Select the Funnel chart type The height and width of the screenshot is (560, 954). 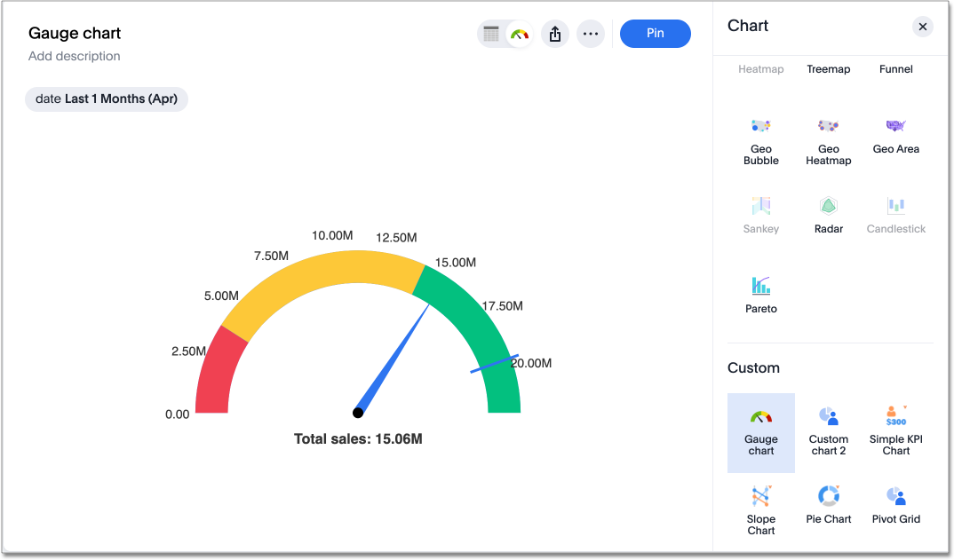click(895, 68)
